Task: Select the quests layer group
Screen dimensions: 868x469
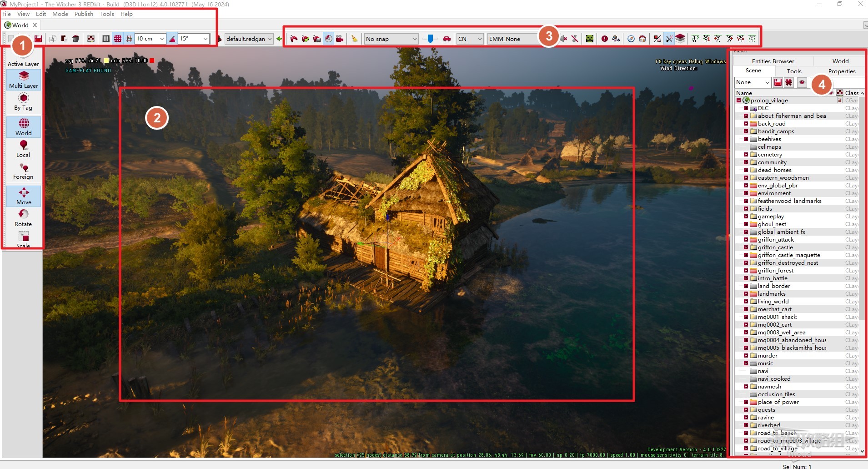Action: coord(766,410)
